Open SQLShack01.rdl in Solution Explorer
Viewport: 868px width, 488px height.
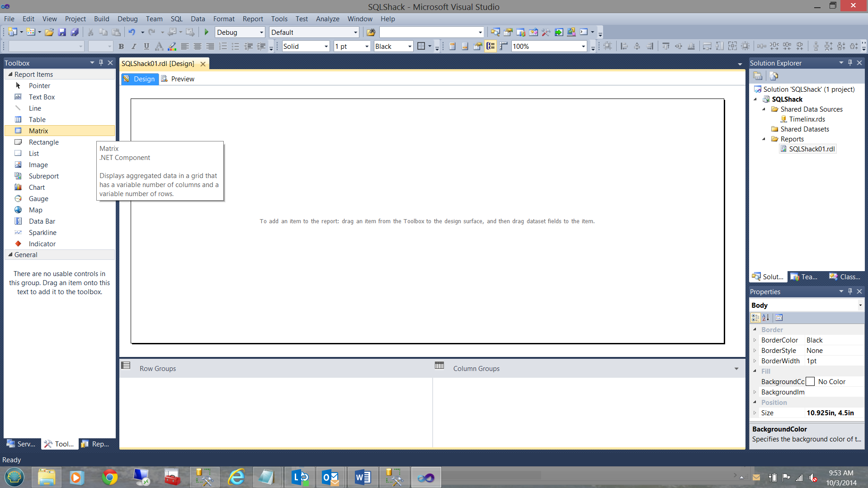(811, 149)
